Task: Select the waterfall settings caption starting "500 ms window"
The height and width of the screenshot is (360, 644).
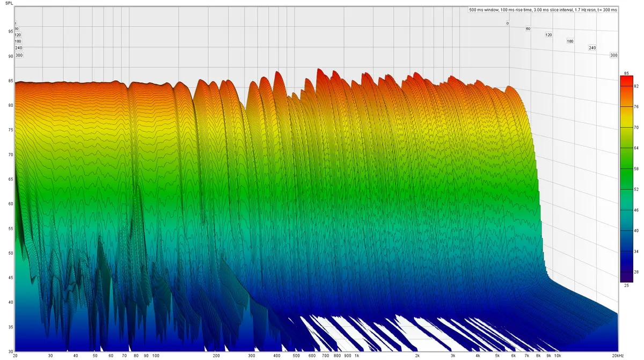Action: pyautogui.click(x=543, y=10)
